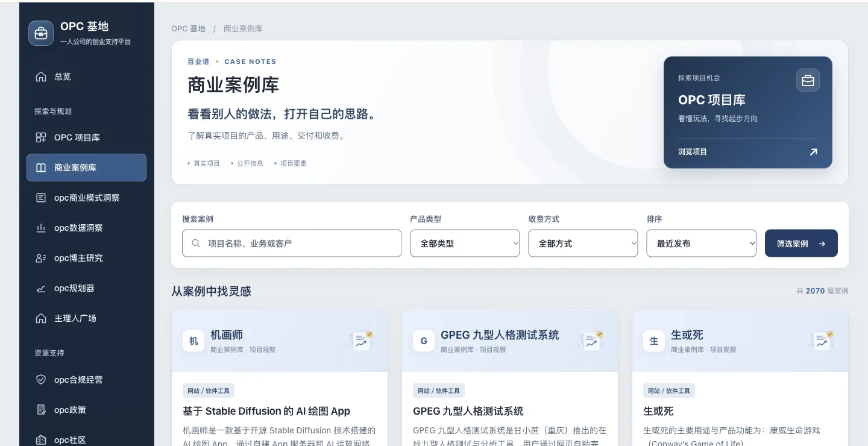Click the shield icon beside opc合规经营
Image resolution: width=868 pixels, height=446 pixels.
[41, 380]
